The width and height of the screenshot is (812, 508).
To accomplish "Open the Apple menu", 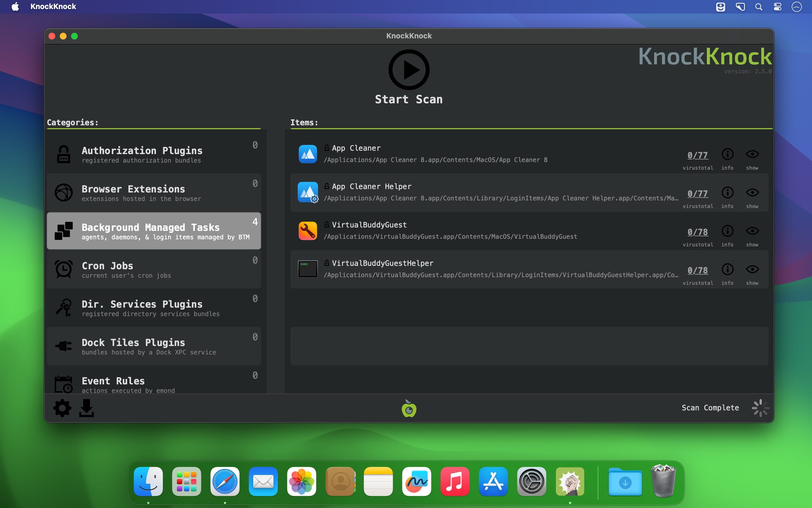I will [x=15, y=6].
